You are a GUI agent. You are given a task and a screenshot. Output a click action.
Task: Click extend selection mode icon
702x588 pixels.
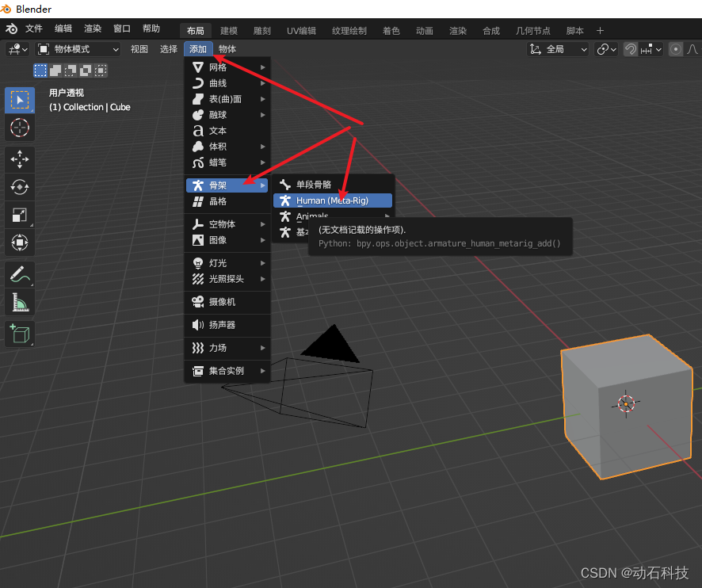55,71
